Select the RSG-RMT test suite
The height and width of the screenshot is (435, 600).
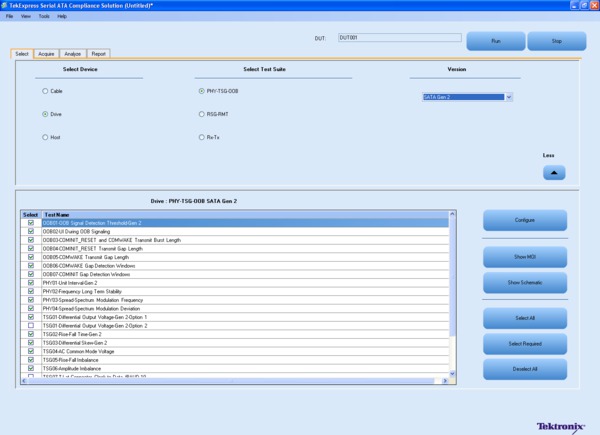(202, 114)
